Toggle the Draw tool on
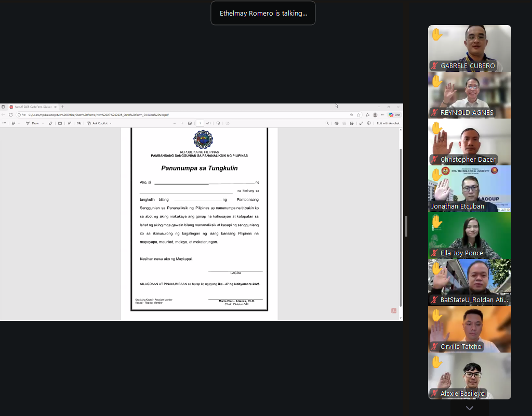 [32, 123]
